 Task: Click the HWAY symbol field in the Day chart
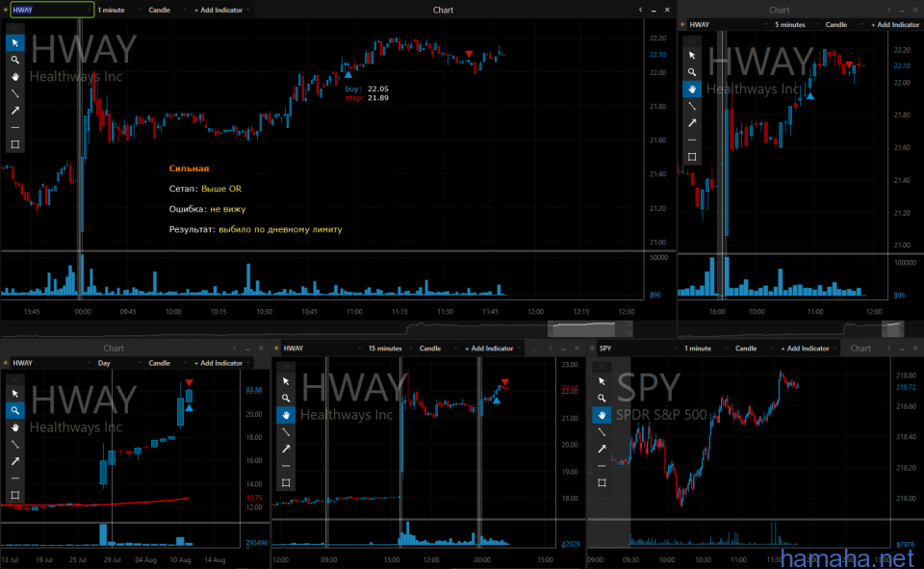[52, 363]
